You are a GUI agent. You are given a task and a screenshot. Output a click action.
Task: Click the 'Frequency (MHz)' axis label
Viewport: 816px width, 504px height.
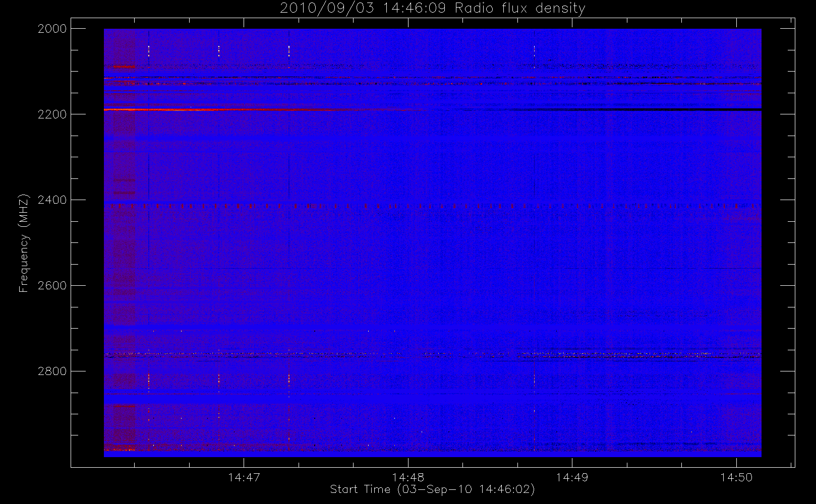(23, 243)
